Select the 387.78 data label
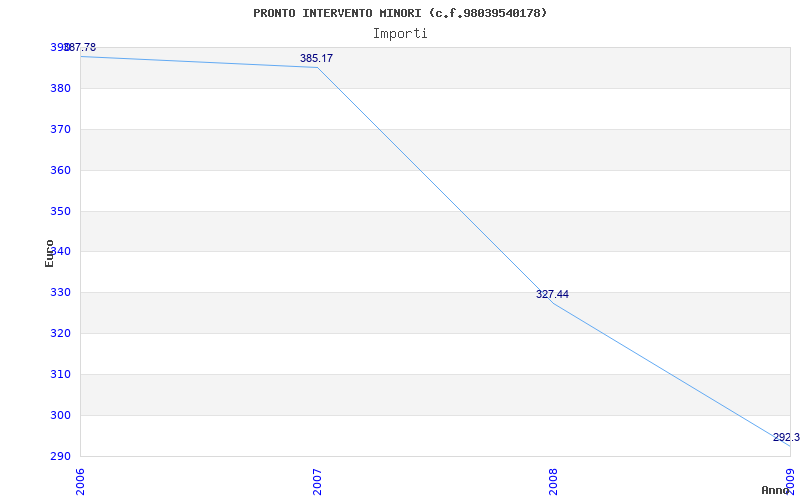The image size is (800, 500). (x=80, y=47)
